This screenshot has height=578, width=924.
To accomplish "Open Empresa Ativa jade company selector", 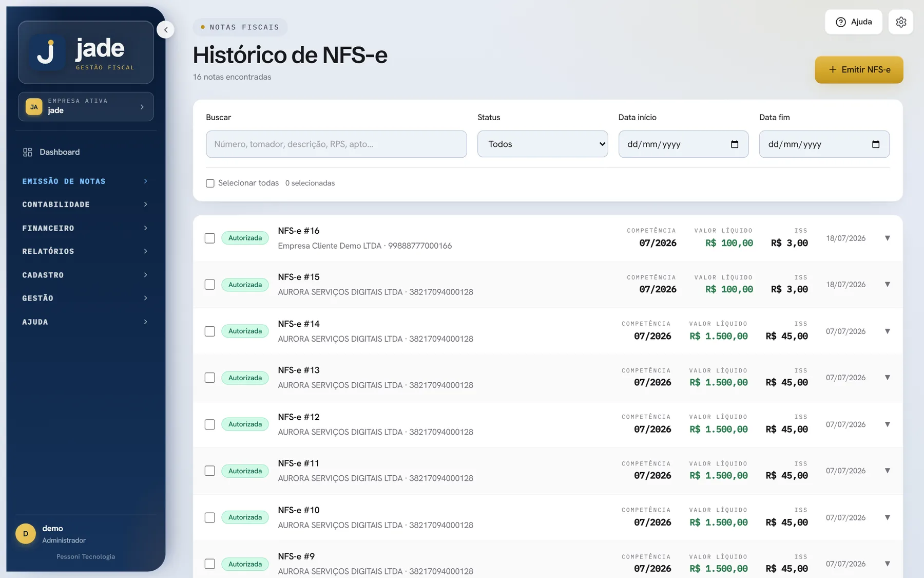I will point(86,107).
